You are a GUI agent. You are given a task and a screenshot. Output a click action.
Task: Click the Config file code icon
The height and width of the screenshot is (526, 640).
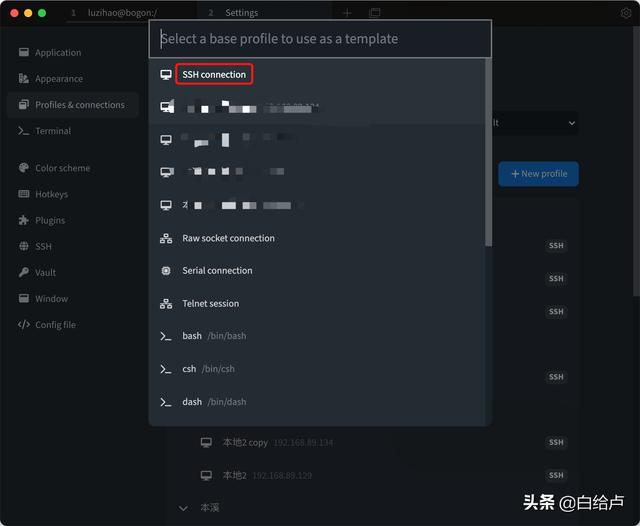coord(24,324)
